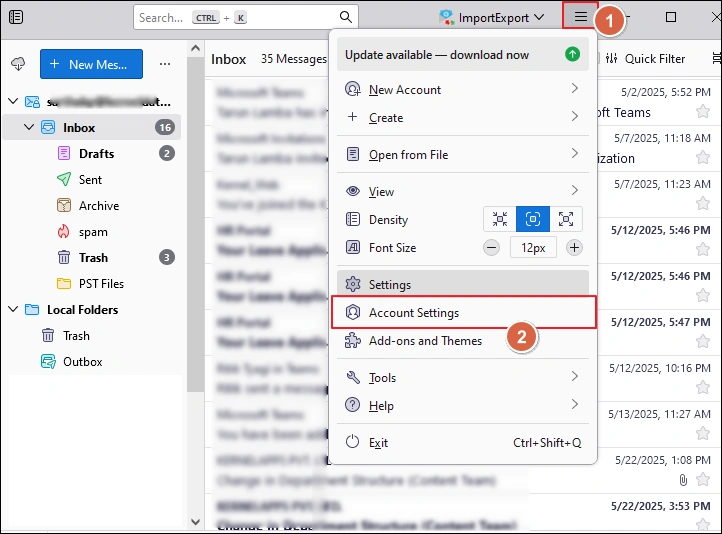Click the folder pane scroll up arrow
This screenshot has height=534, width=722.
(195, 48)
